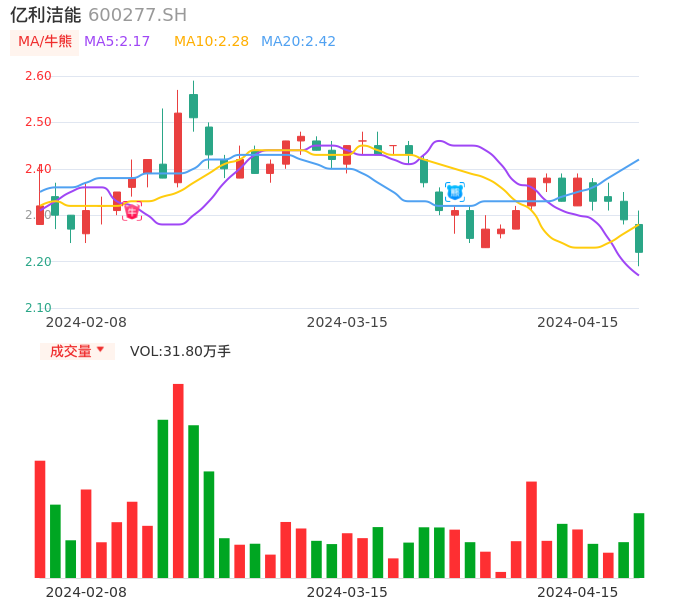Viewport: 686px width, 606px height.
Task: Click the VOL:31.80万手 volume readout
Action: [180, 351]
